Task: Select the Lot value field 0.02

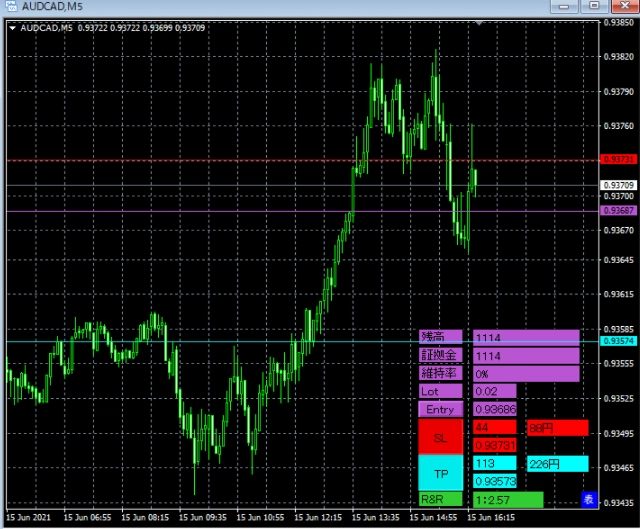Action: pyautogui.click(x=495, y=391)
